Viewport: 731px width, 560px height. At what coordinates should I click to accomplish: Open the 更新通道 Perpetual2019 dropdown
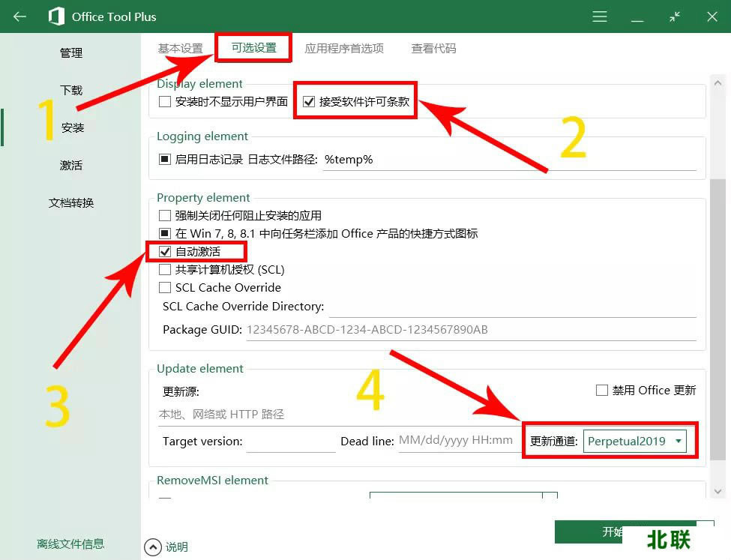click(x=634, y=441)
